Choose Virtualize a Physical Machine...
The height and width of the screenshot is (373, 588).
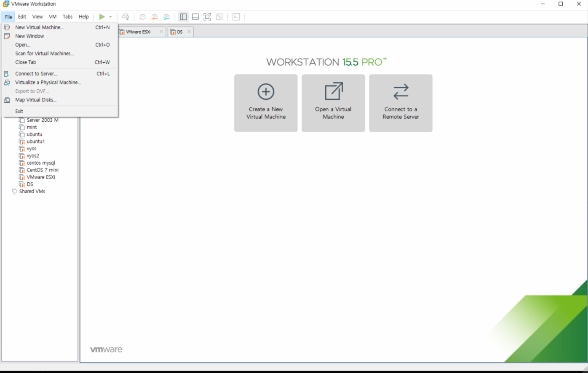coord(60,83)
